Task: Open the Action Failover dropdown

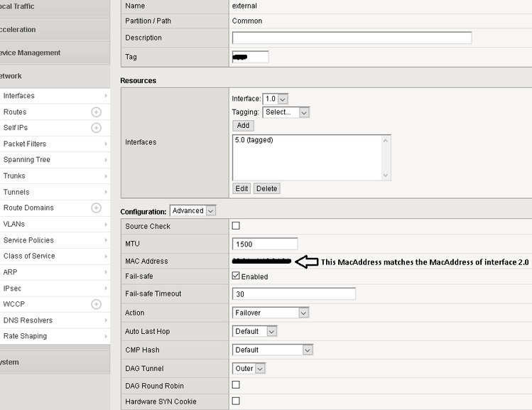Action: (271, 313)
